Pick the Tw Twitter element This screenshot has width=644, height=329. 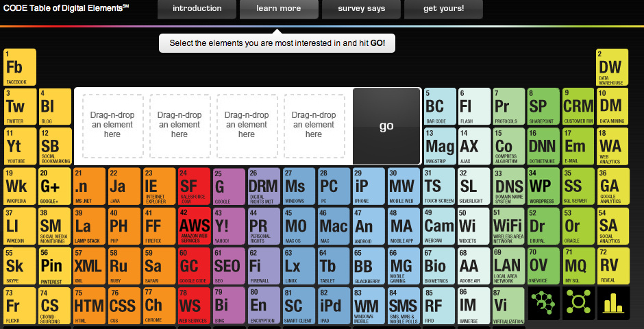[x=20, y=106]
